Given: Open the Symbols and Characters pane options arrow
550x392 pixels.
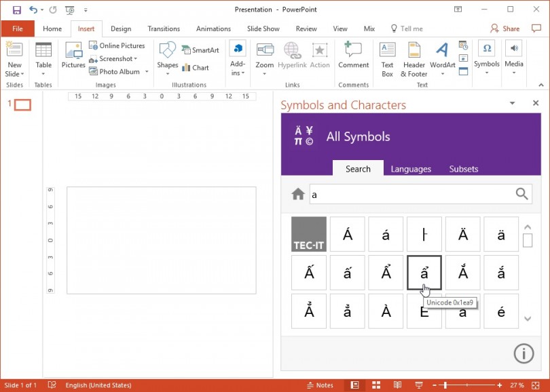Looking at the screenshot, I should click(512, 103).
